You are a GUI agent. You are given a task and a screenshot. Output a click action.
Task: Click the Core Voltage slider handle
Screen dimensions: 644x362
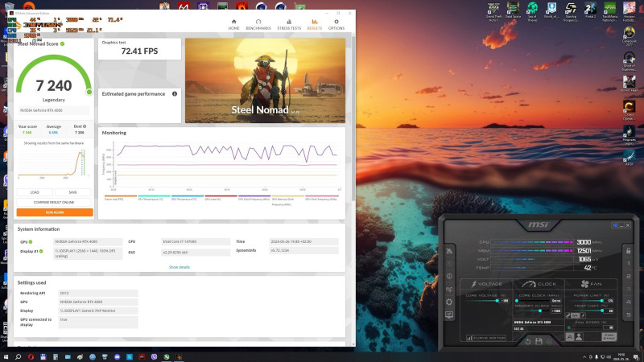pos(497,301)
